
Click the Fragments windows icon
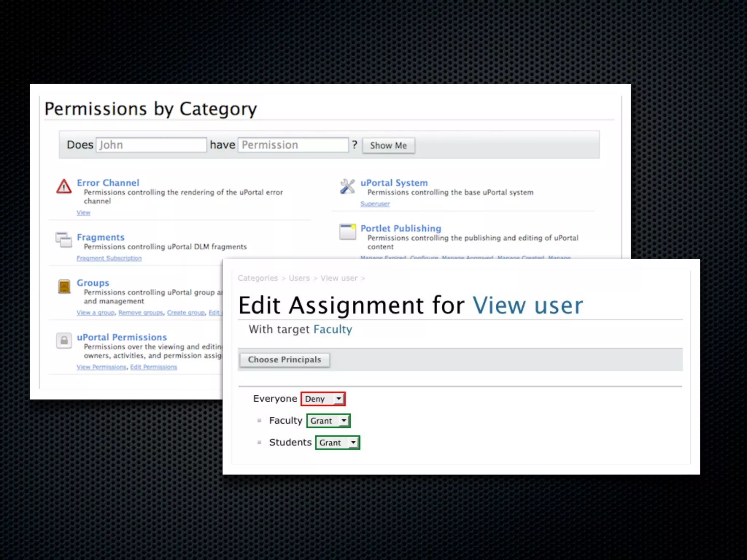[x=64, y=240]
